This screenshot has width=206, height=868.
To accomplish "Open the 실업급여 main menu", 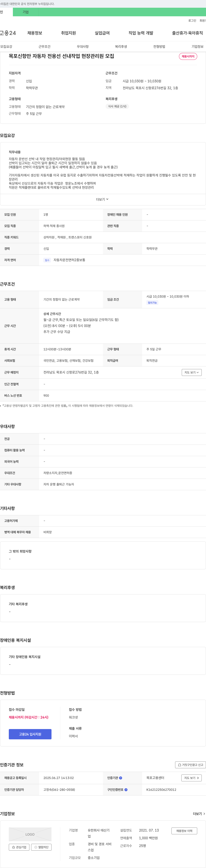I will click(x=102, y=33).
